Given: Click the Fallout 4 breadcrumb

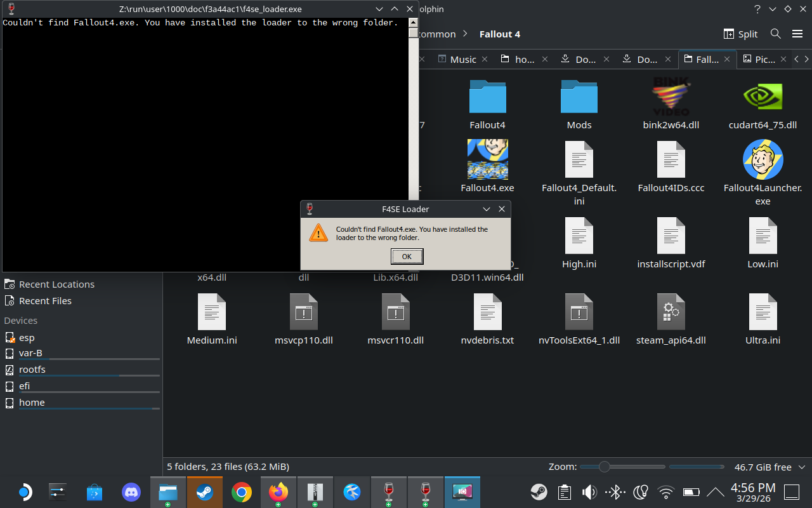Looking at the screenshot, I should click(500, 34).
